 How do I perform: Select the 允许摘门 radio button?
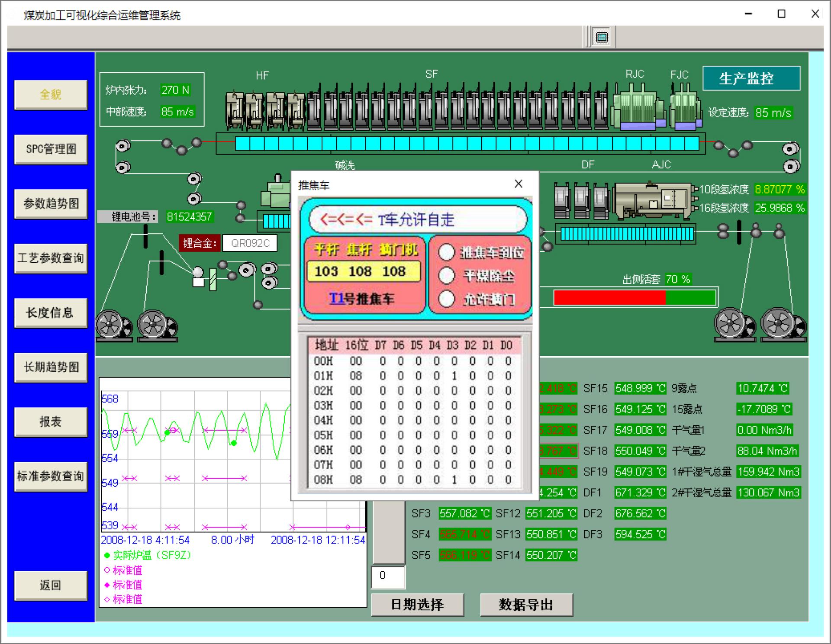[446, 299]
